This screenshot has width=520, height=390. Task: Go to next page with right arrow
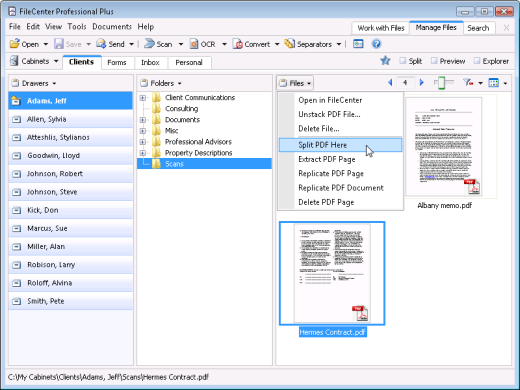click(x=422, y=82)
